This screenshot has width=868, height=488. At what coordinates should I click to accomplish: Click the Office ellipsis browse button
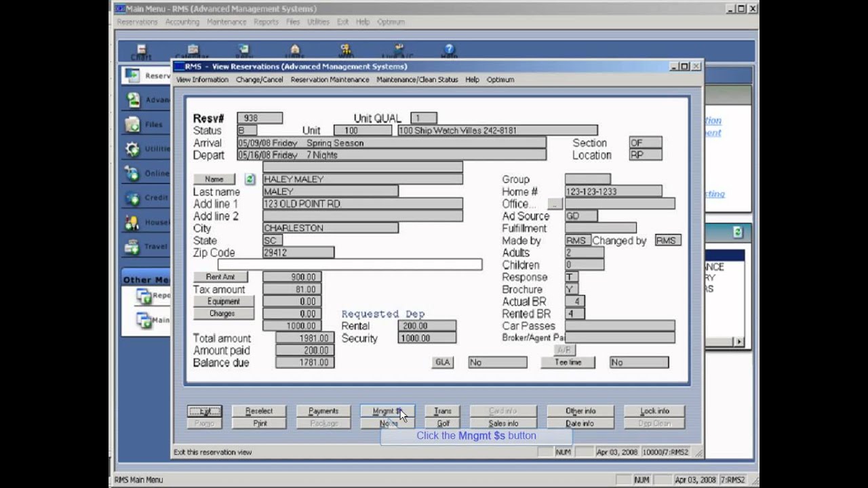[x=555, y=204]
